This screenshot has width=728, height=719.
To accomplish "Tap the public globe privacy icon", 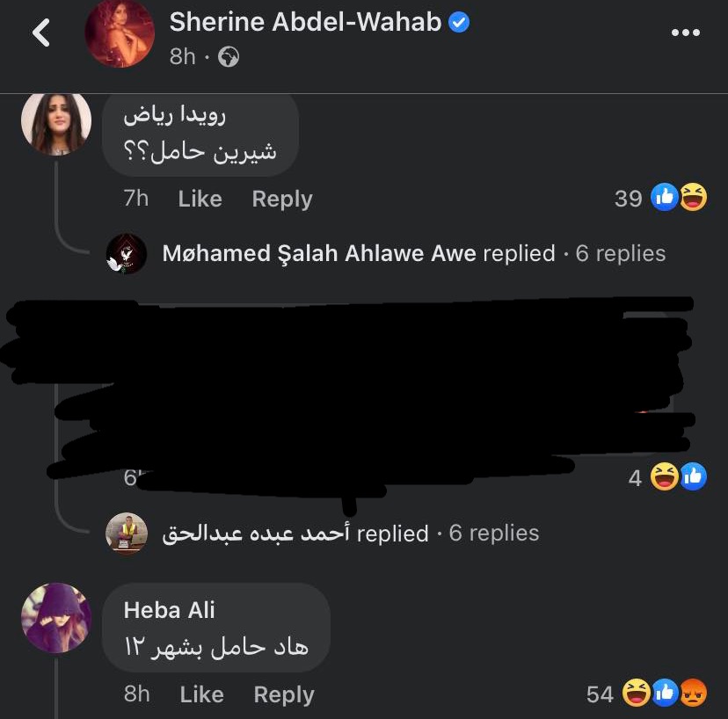I will pos(229,56).
